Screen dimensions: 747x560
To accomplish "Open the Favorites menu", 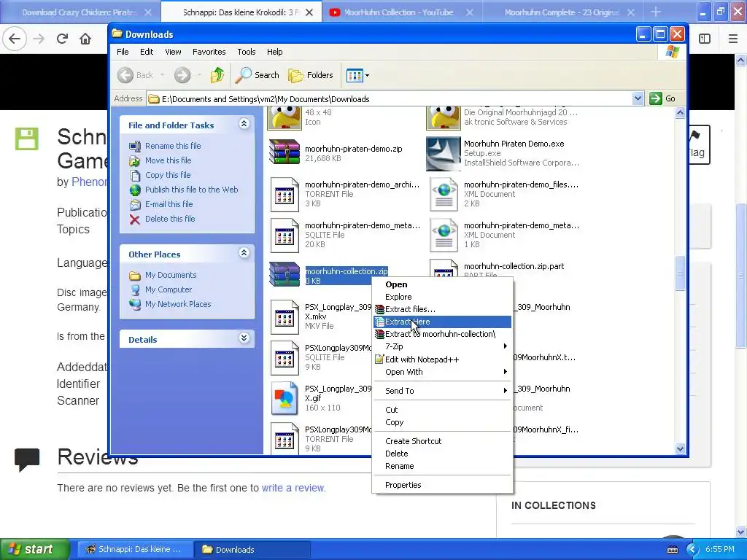I will click(209, 52).
